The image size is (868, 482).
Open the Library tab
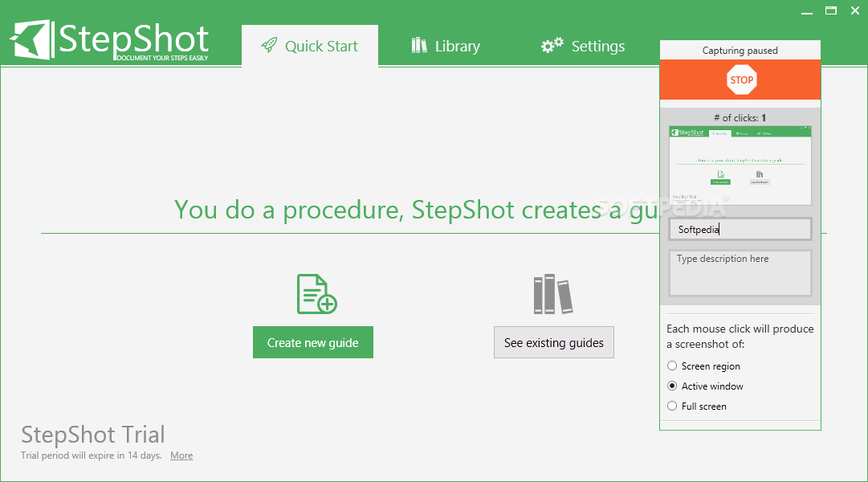(x=446, y=46)
